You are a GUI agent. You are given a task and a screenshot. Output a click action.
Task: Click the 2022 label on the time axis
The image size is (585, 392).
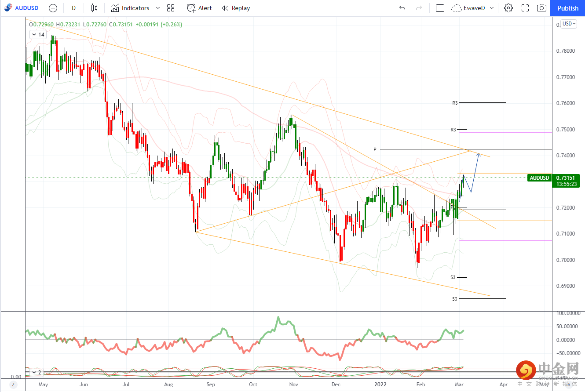pos(380,385)
